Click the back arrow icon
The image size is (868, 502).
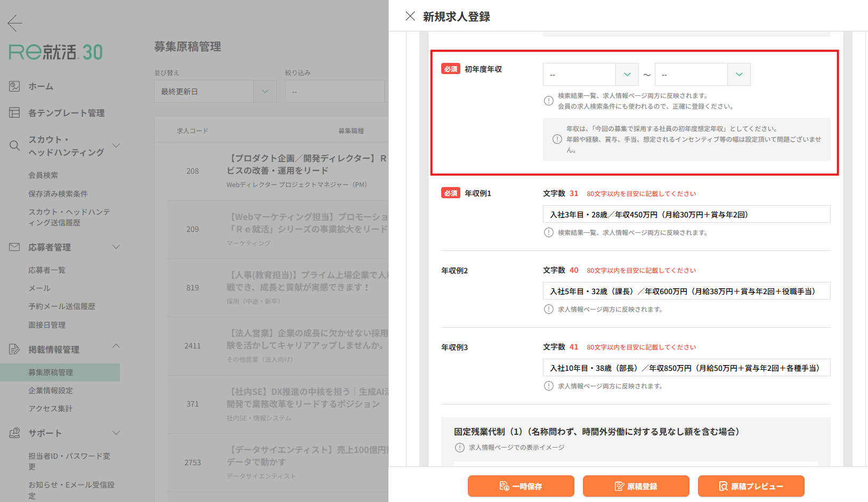(x=15, y=22)
